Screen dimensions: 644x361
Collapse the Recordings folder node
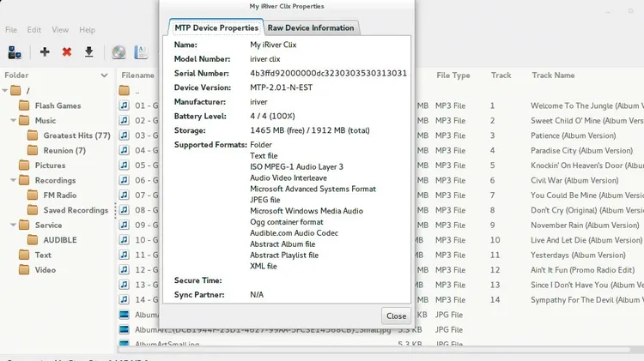click(13, 180)
